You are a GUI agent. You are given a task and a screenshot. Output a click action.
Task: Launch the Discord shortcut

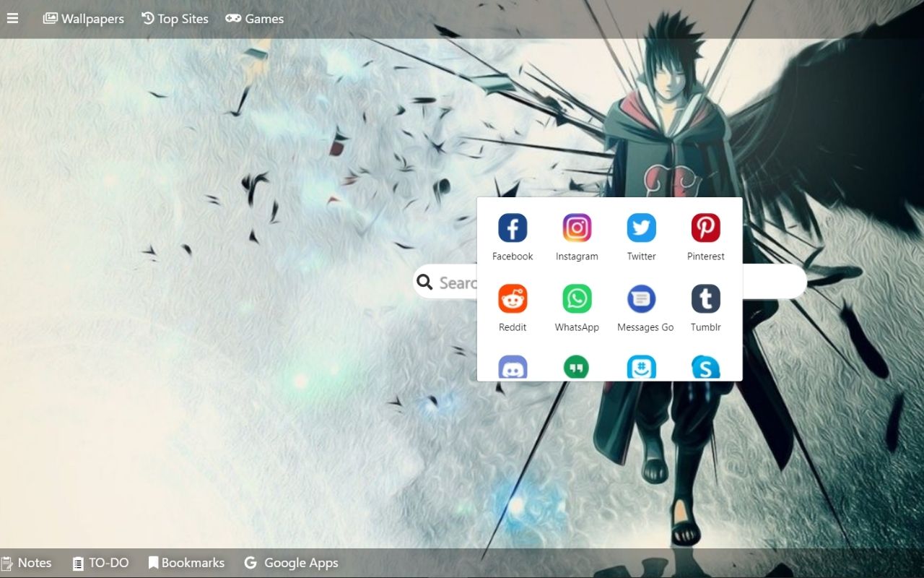[513, 367]
